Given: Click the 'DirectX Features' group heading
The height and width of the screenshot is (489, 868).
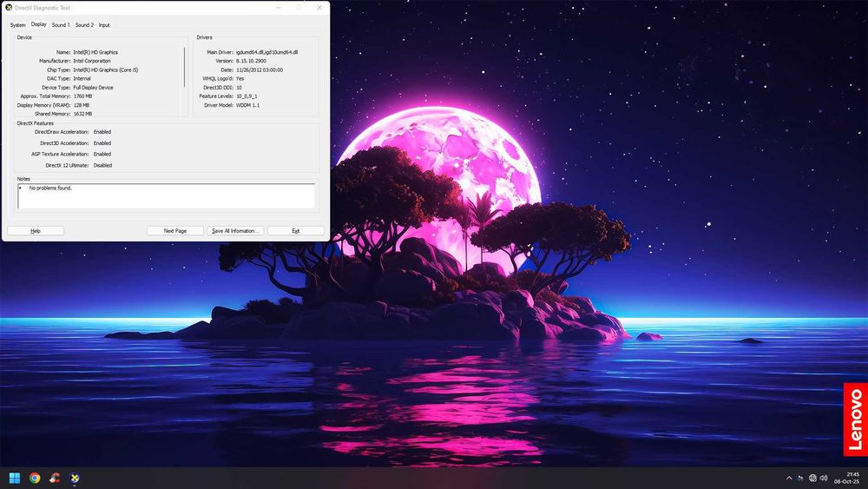Looking at the screenshot, I should click(36, 123).
